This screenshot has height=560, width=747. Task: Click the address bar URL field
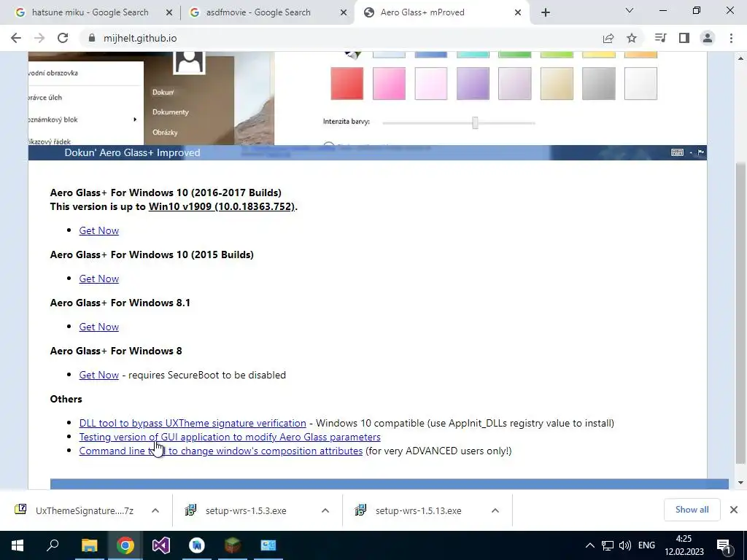333,38
